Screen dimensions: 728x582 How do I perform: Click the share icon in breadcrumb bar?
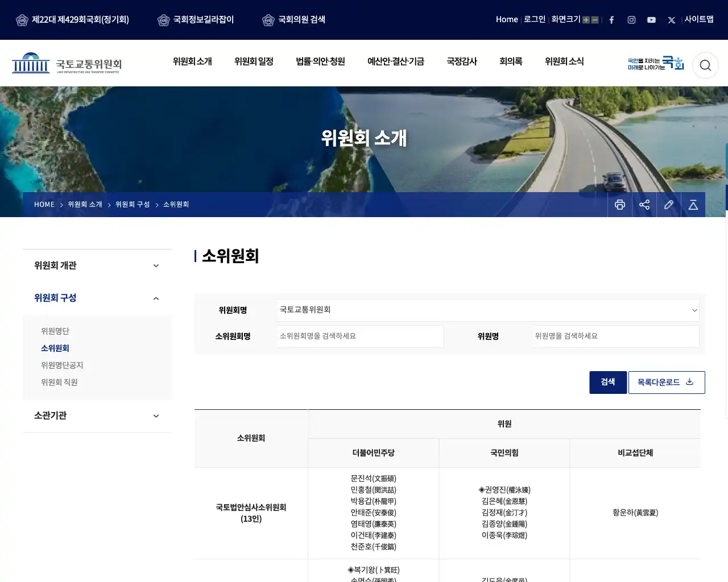pyautogui.click(x=644, y=205)
